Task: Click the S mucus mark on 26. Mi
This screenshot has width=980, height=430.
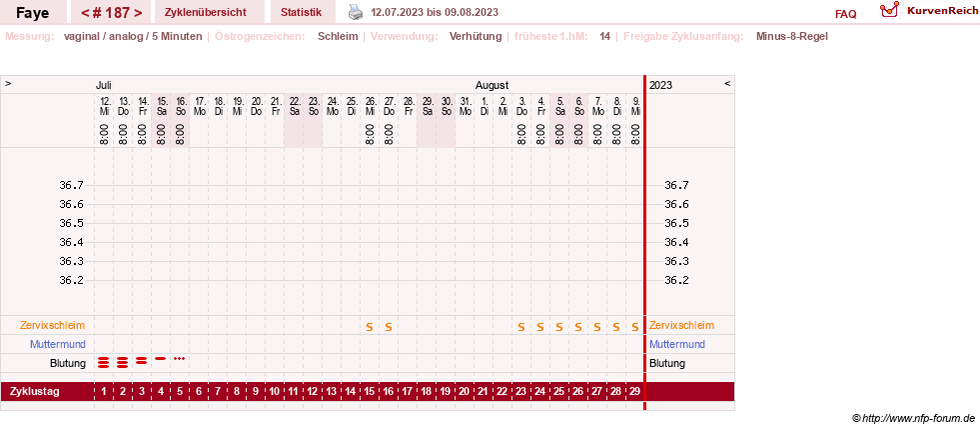Action: coord(370,327)
